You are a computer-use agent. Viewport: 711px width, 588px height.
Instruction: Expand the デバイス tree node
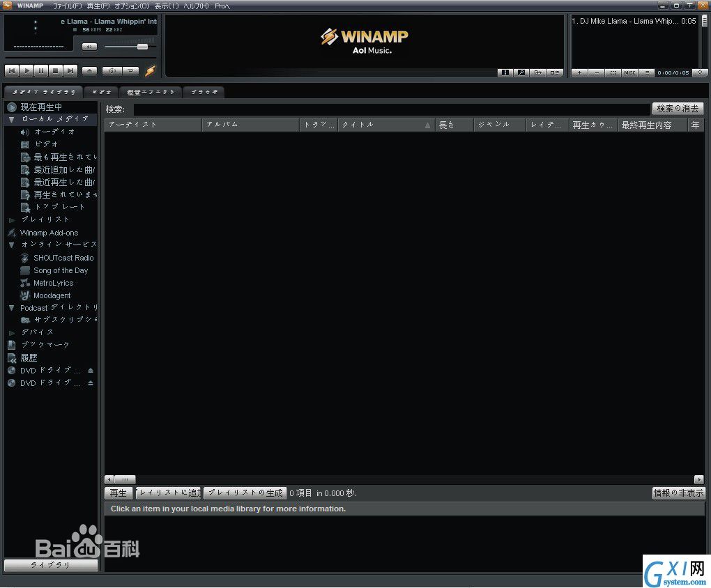pyautogui.click(x=12, y=333)
